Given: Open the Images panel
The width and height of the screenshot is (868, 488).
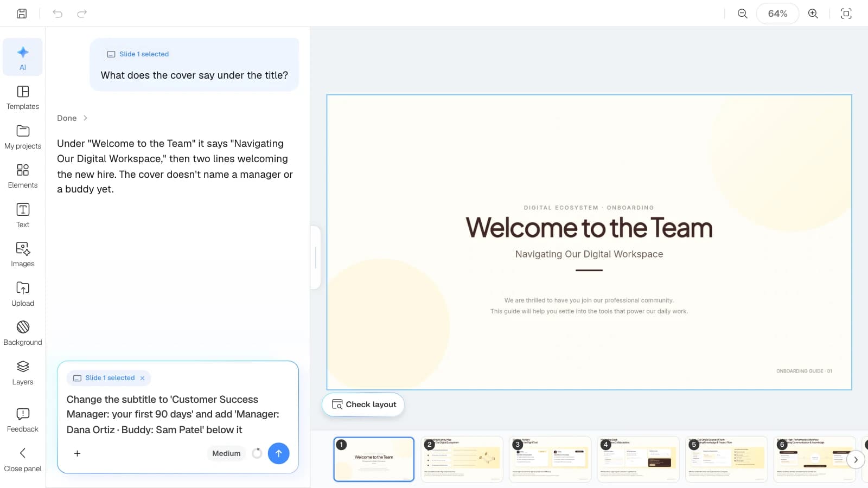Looking at the screenshot, I should click(x=23, y=255).
